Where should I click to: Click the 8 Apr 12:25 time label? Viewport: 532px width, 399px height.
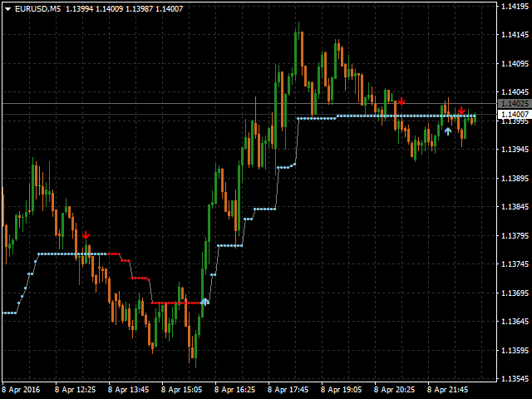(x=76, y=390)
